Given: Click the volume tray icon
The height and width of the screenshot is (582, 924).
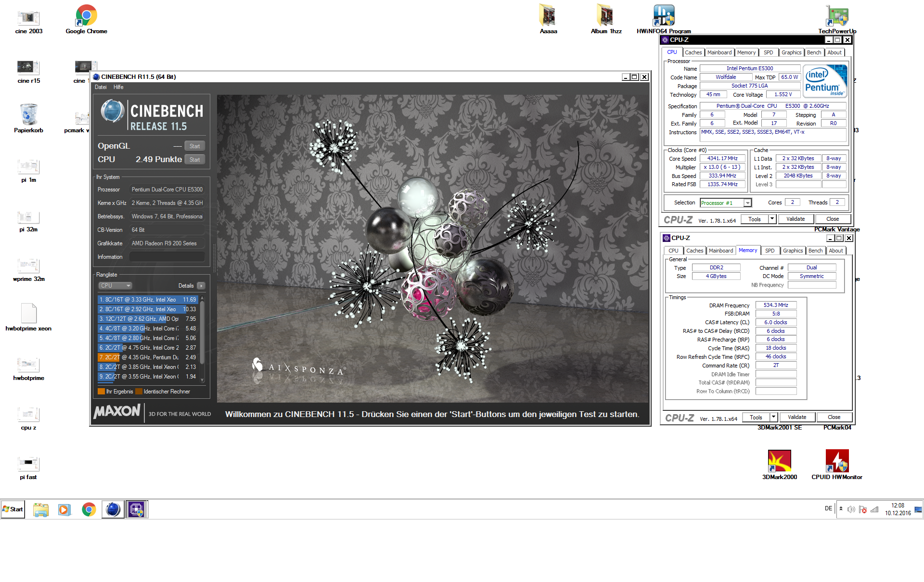Looking at the screenshot, I should pos(851,509).
